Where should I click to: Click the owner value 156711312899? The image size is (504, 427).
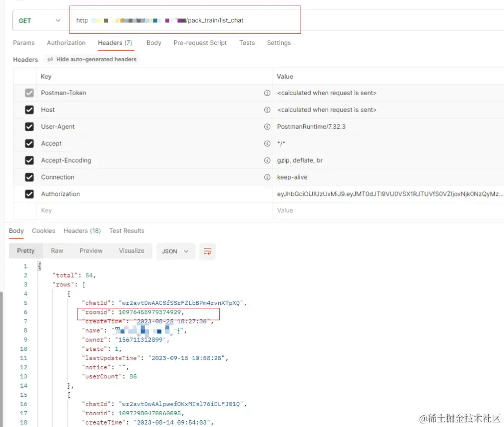(x=141, y=340)
